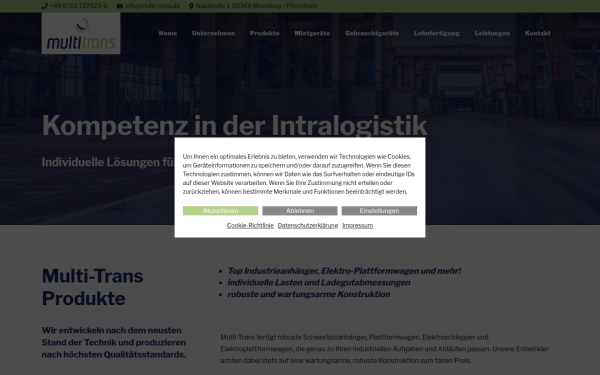Open cookie Einstellungen button
600x375 pixels.
(379, 211)
